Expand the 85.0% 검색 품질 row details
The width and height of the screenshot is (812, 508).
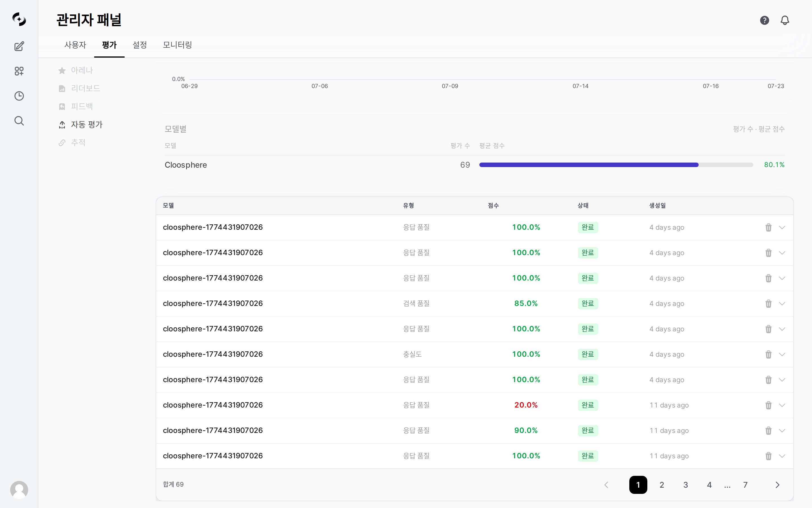[x=782, y=303]
